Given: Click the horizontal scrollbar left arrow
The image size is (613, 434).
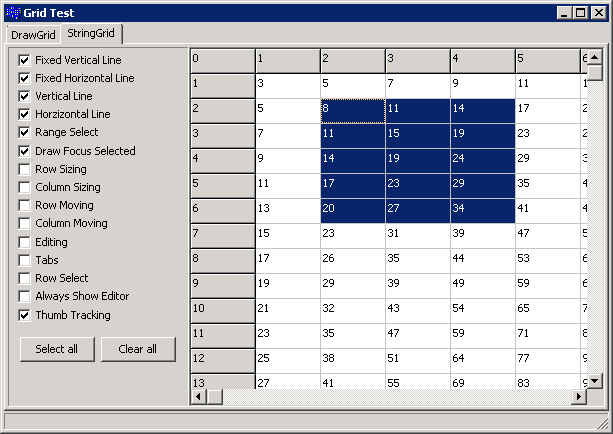Looking at the screenshot, I should (199, 397).
